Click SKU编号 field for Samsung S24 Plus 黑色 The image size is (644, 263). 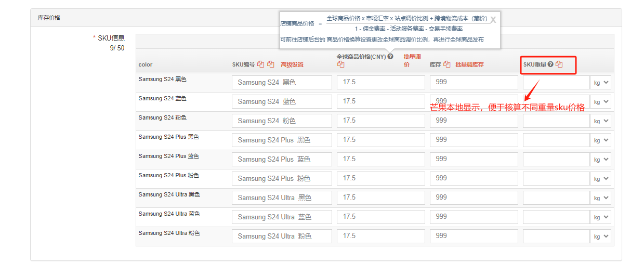click(282, 140)
